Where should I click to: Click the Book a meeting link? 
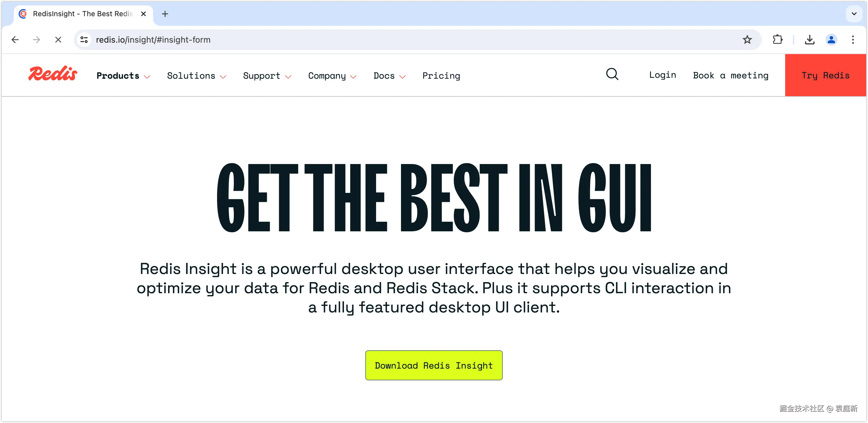(731, 76)
